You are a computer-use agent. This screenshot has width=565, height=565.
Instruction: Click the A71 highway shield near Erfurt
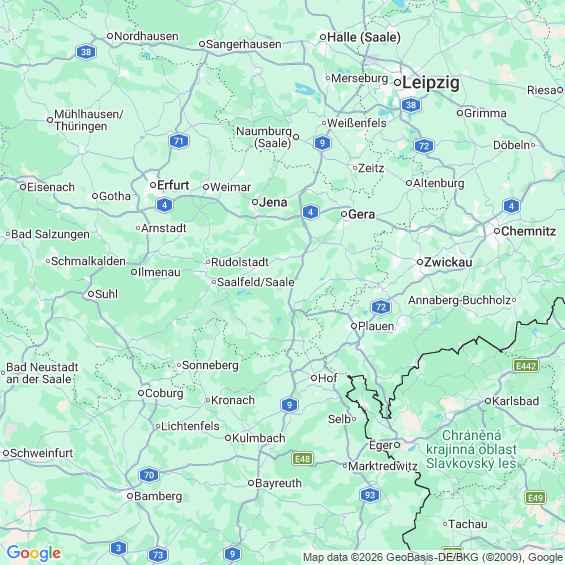point(179,141)
